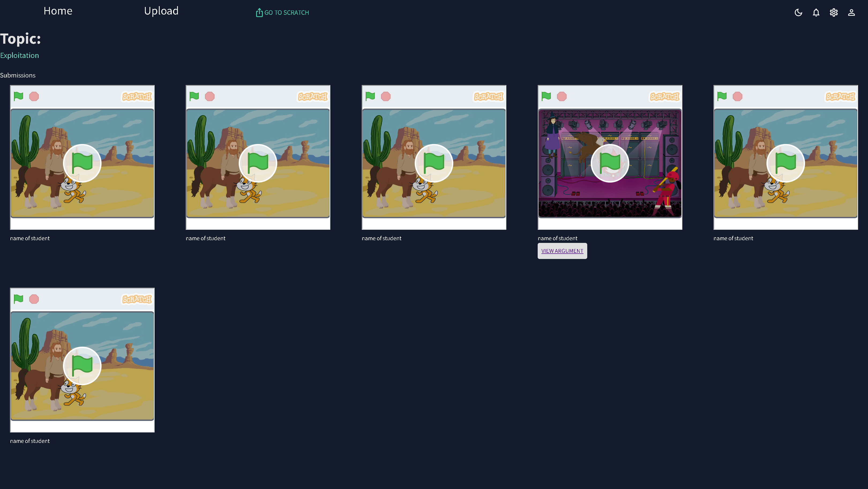
Task: Click Scratch logo in first submission
Action: [x=137, y=97]
